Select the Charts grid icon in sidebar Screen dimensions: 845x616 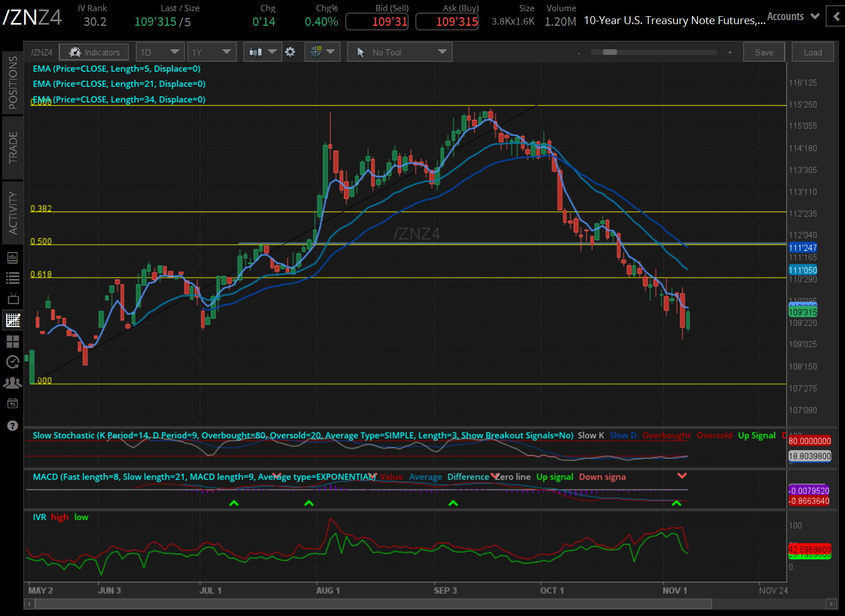tap(12, 320)
